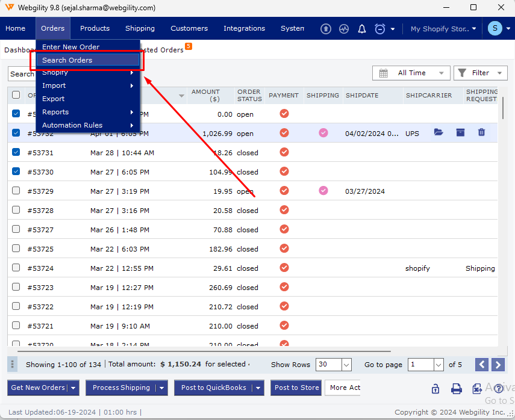This screenshot has height=420, width=515.
Task: Click the Home menu button
Action: click(x=15, y=28)
